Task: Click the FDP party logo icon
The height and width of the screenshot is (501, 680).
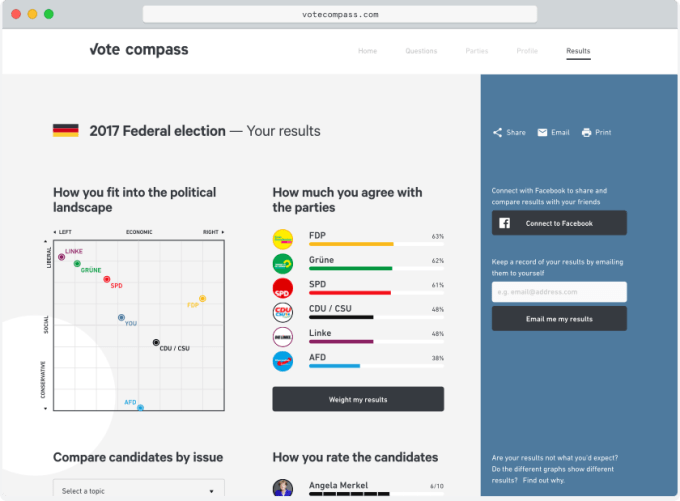Action: click(x=283, y=239)
